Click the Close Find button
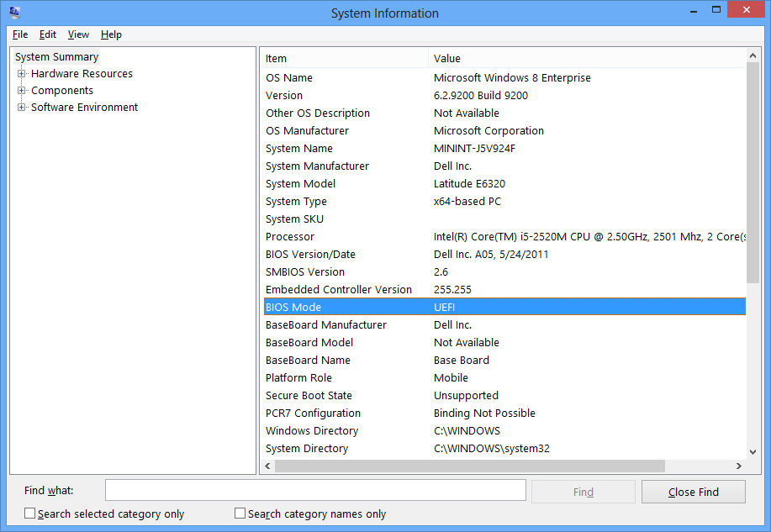Viewport: 771px width, 532px height. (x=694, y=492)
